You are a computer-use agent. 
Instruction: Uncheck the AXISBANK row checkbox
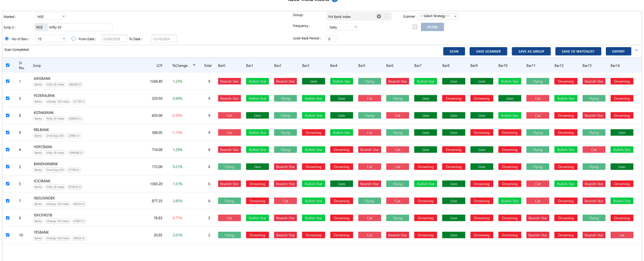pyautogui.click(x=8, y=81)
